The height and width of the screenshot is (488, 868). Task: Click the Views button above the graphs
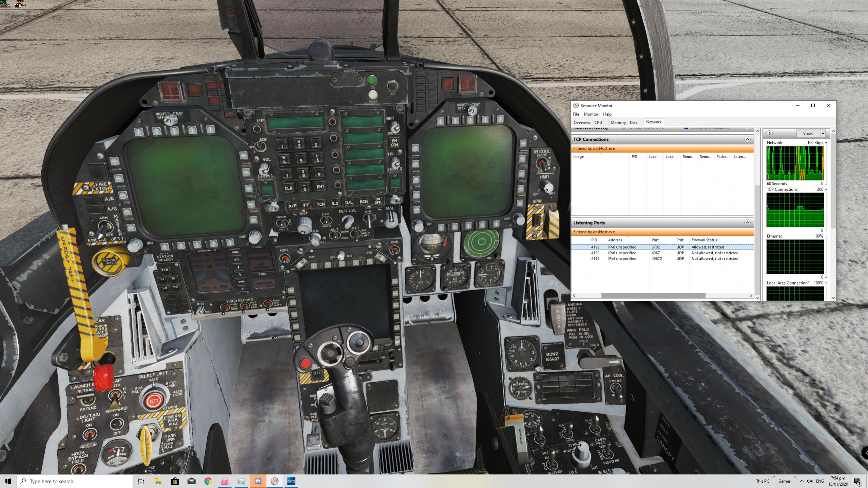point(808,133)
